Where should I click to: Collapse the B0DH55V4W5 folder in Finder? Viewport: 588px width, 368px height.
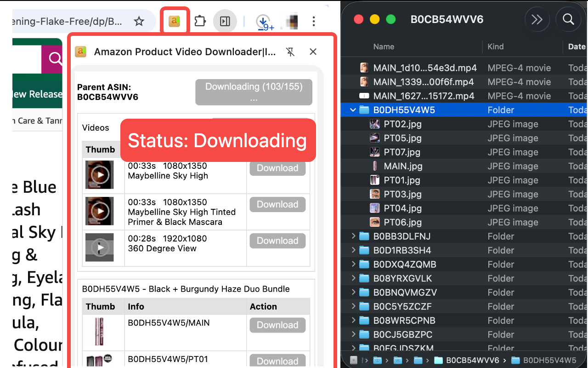pos(353,110)
